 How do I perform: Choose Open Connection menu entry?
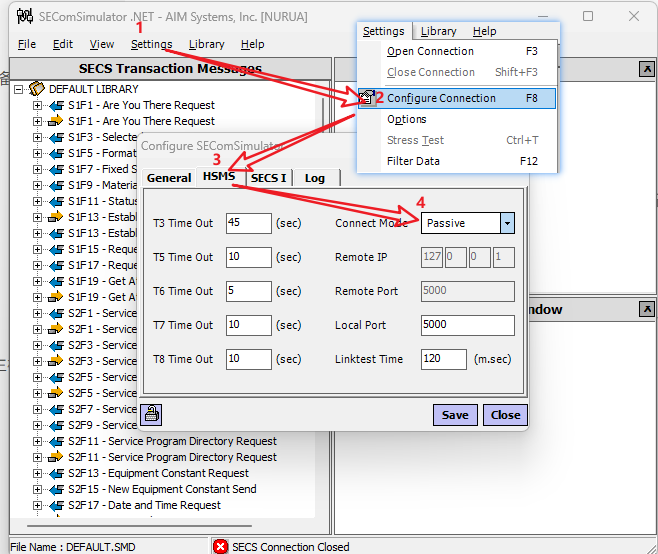pyautogui.click(x=457, y=51)
